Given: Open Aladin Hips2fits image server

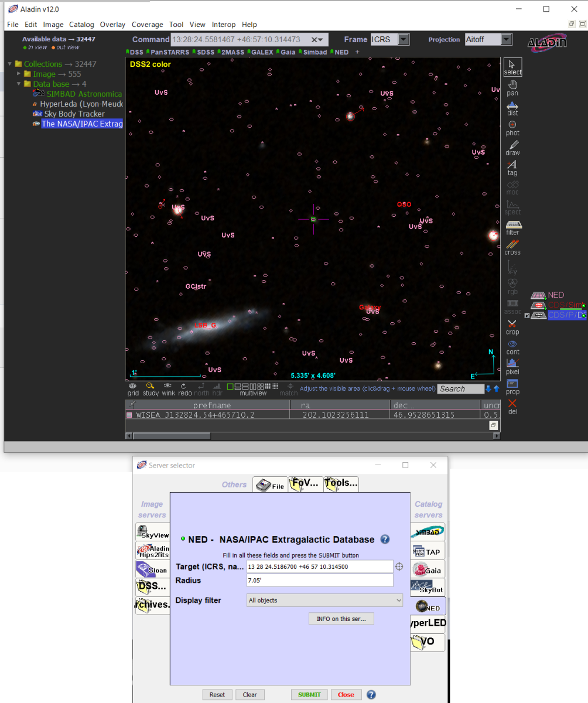Looking at the screenshot, I should [x=153, y=550].
